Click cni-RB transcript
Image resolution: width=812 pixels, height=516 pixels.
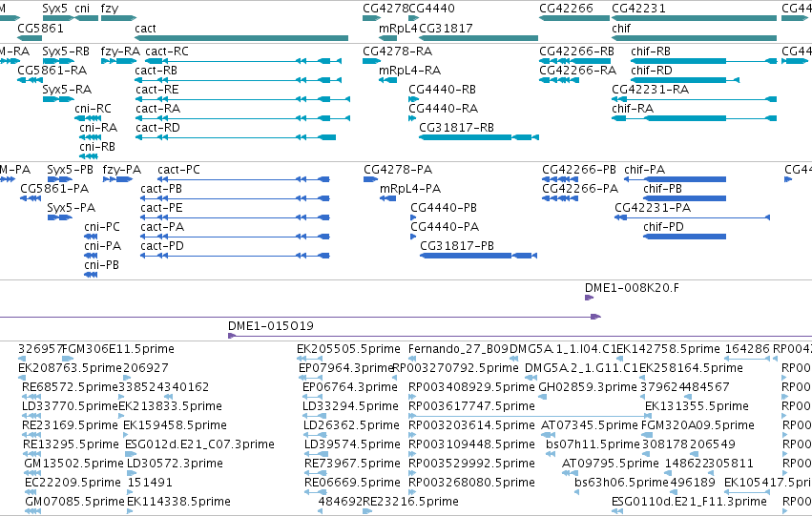click(x=89, y=156)
